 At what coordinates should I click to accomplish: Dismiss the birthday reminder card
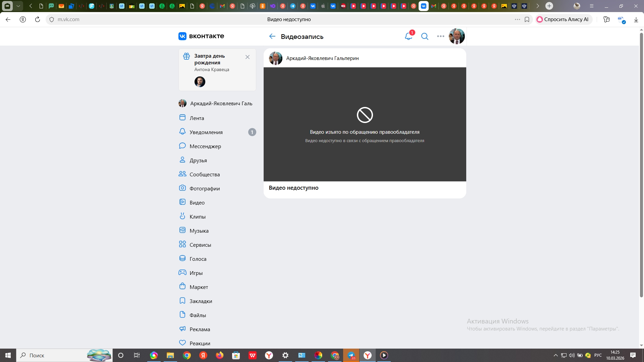(x=248, y=57)
